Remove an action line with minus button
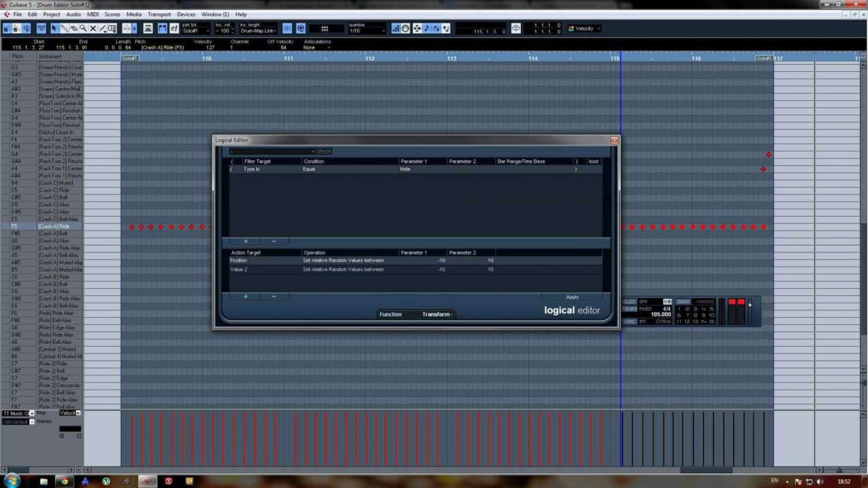The image size is (868, 488). pyautogui.click(x=274, y=296)
